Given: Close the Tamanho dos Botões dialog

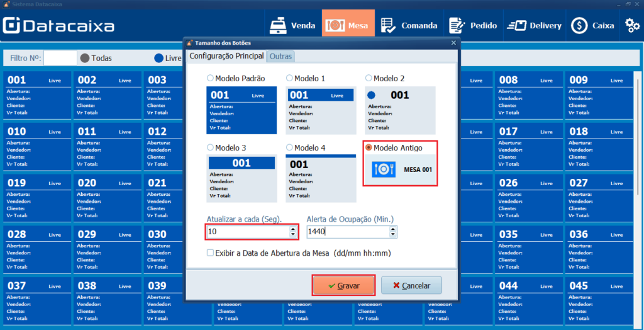Looking at the screenshot, I should 453,43.
